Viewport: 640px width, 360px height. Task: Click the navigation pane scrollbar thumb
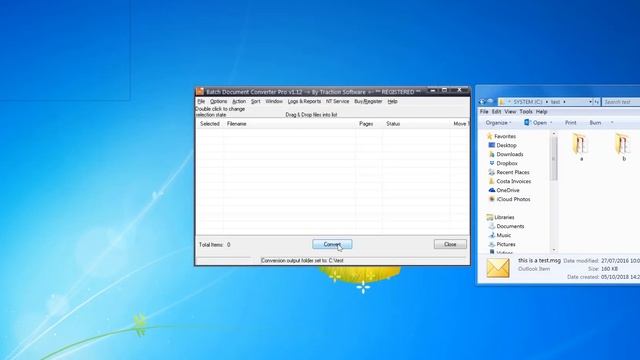click(x=553, y=159)
